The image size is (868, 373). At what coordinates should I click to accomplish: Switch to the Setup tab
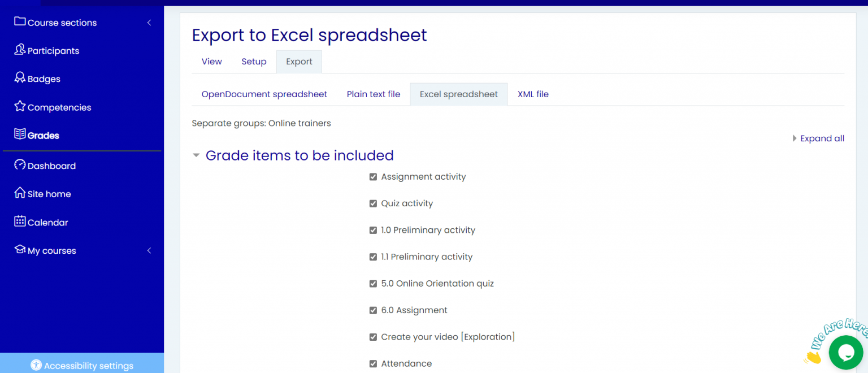pos(254,61)
